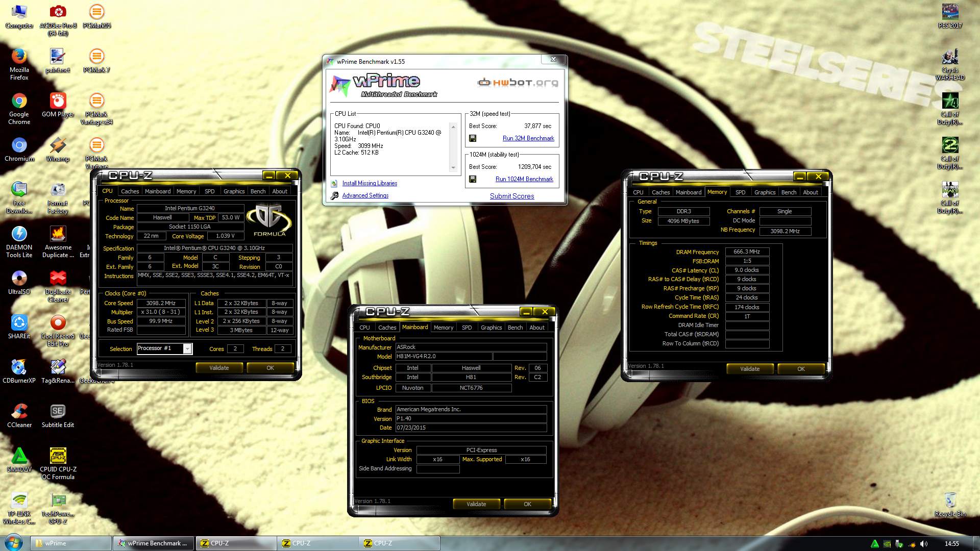This screenshot has height=551, width=980.
Task: Click Submit Scores link
Action: tap(512, 196)
